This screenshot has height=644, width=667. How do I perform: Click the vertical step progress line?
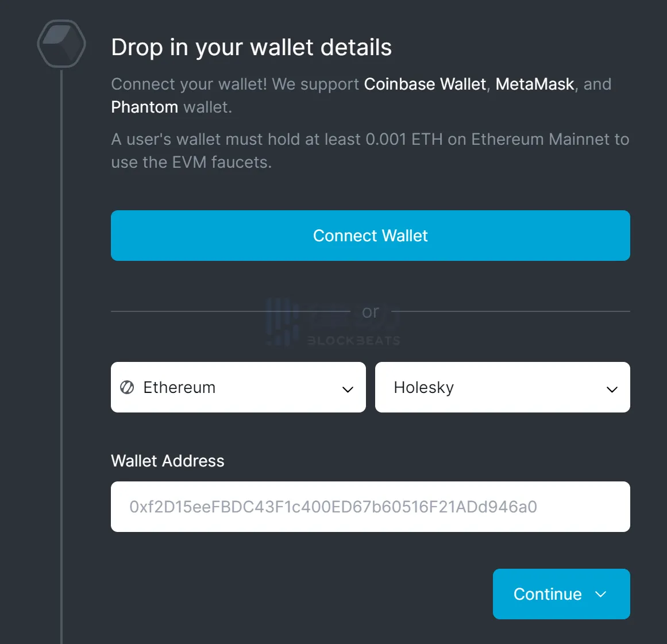(x=61, y=345)
